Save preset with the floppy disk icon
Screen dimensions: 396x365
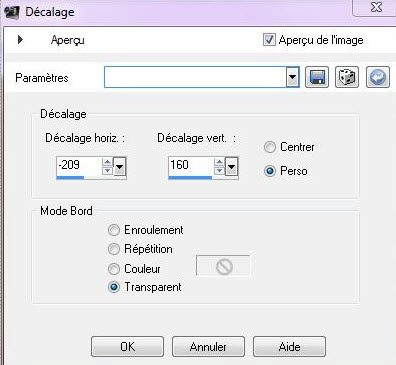pos(317,77)
